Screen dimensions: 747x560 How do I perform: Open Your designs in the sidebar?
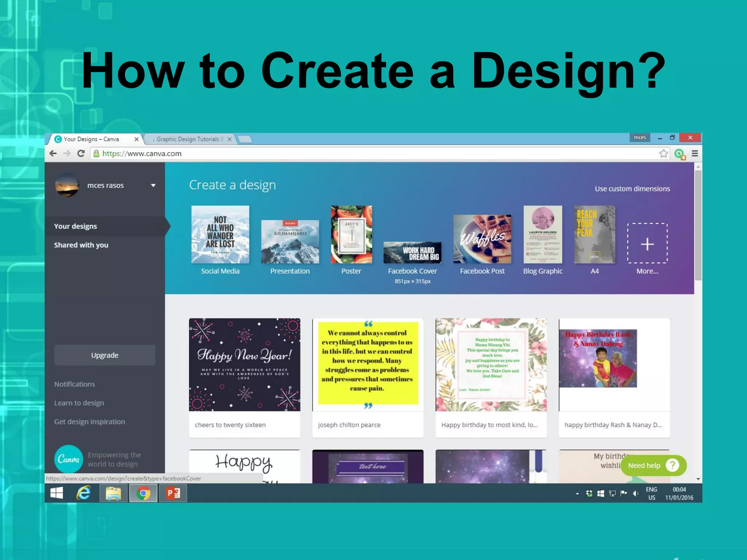coord(76,226)
